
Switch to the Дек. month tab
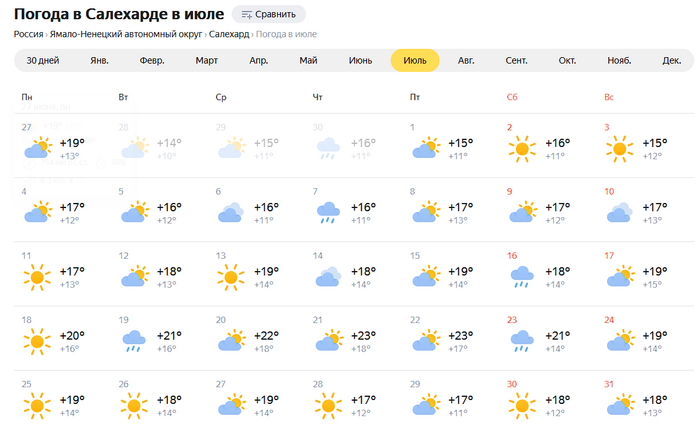click(671, 60)
